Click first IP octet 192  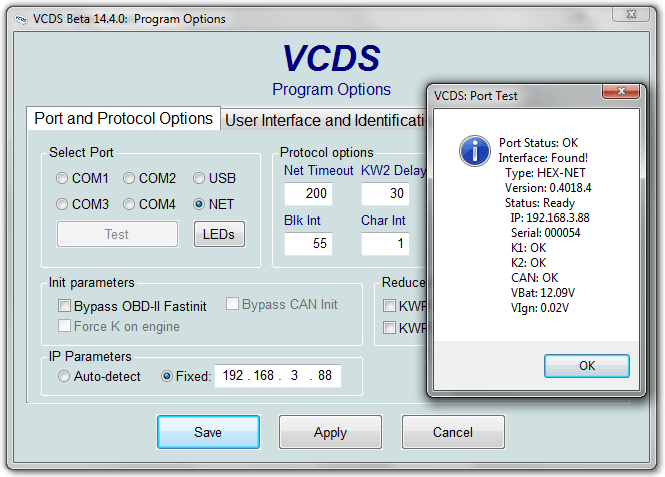click(x=232, y=375)
